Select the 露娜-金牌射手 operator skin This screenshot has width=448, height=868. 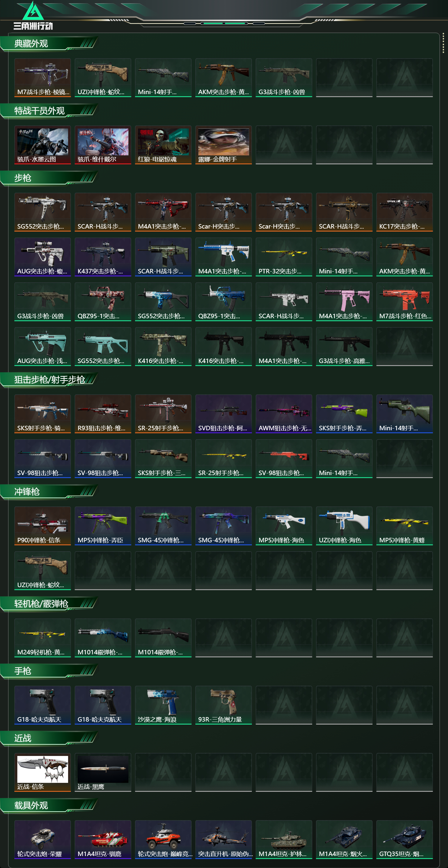[x=223, y=145]
